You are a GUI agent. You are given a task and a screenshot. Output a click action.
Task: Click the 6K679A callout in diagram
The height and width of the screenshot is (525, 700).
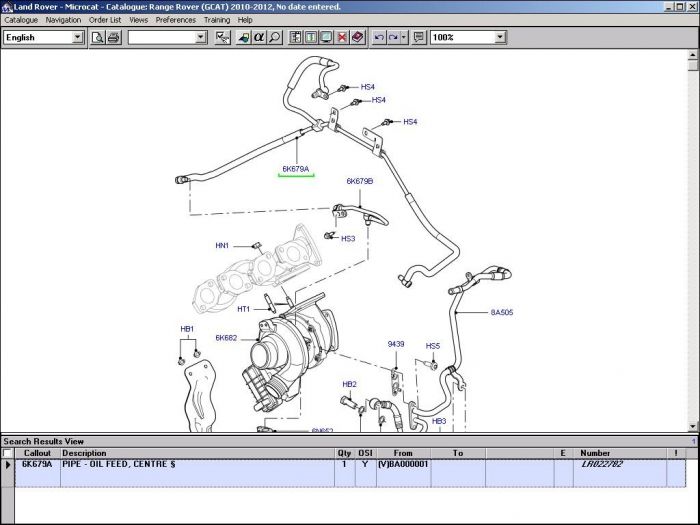click(296, 169)
